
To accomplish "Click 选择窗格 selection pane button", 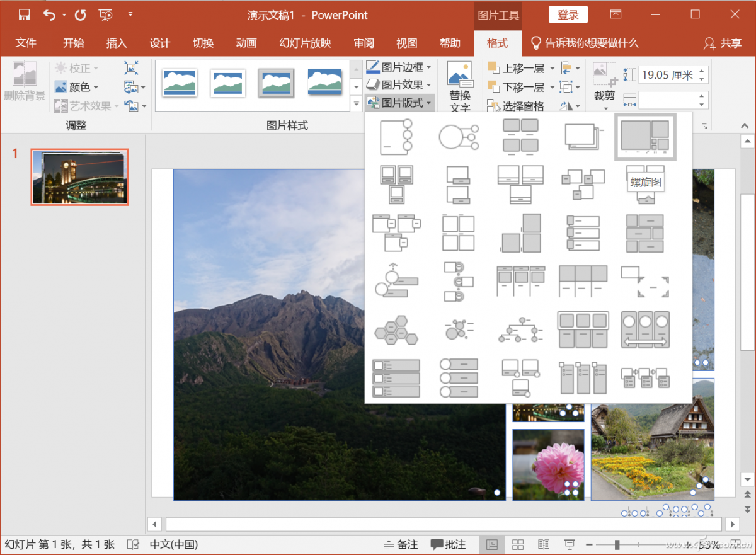I will (516, 106).
